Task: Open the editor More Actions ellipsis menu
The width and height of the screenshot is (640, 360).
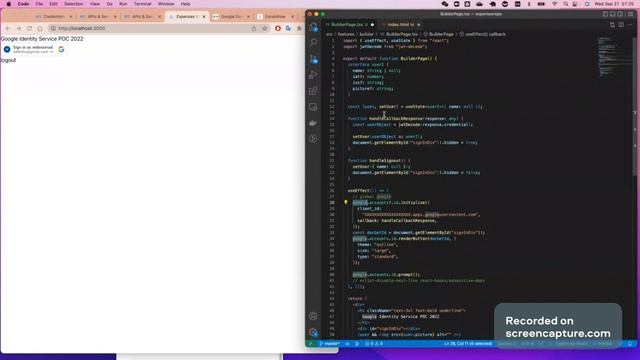Action: coord(630,25)
